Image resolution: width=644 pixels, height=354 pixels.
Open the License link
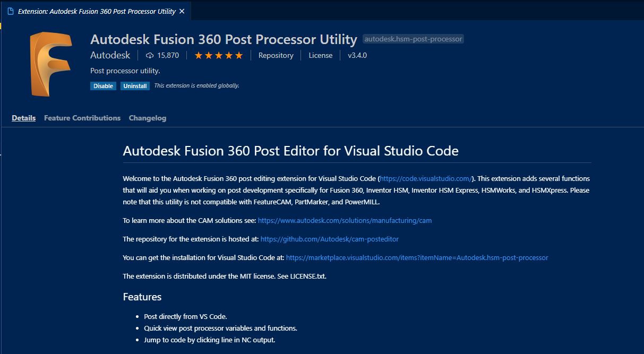321,55
